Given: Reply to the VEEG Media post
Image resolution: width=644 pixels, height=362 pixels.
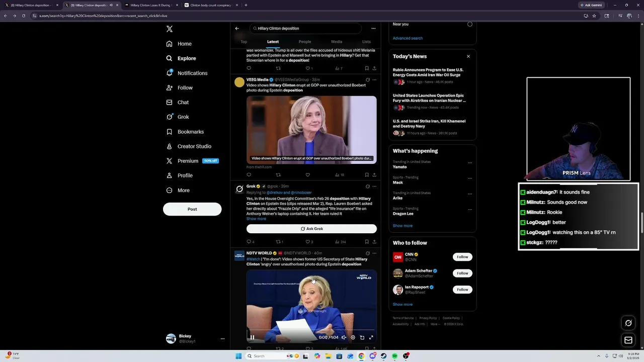Looking at the screenshot, I should click(x=249, y=175).
